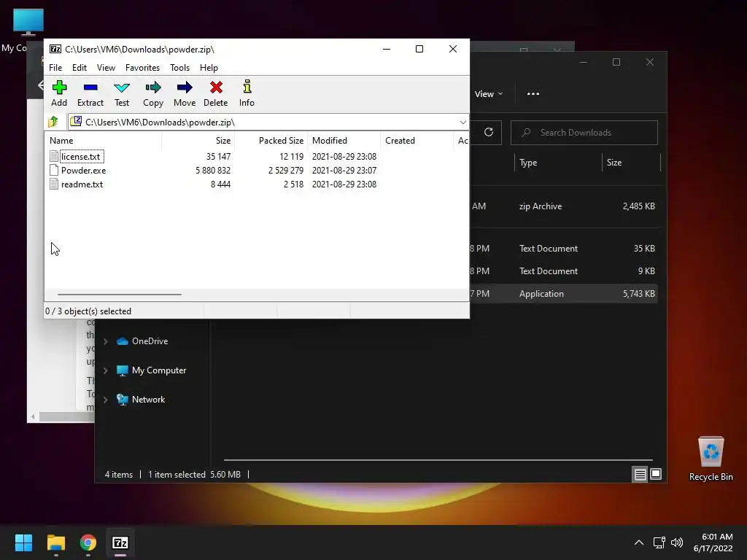Click the 7-Zip address path field
This screenshot has width=747, height=560.
click(x=268, y=122)
